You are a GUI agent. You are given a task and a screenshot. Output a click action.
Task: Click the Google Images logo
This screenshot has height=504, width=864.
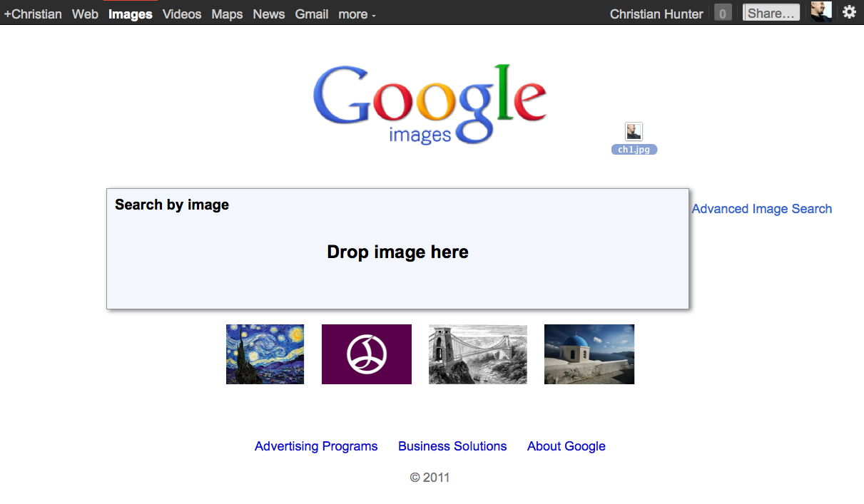[430, 104]
